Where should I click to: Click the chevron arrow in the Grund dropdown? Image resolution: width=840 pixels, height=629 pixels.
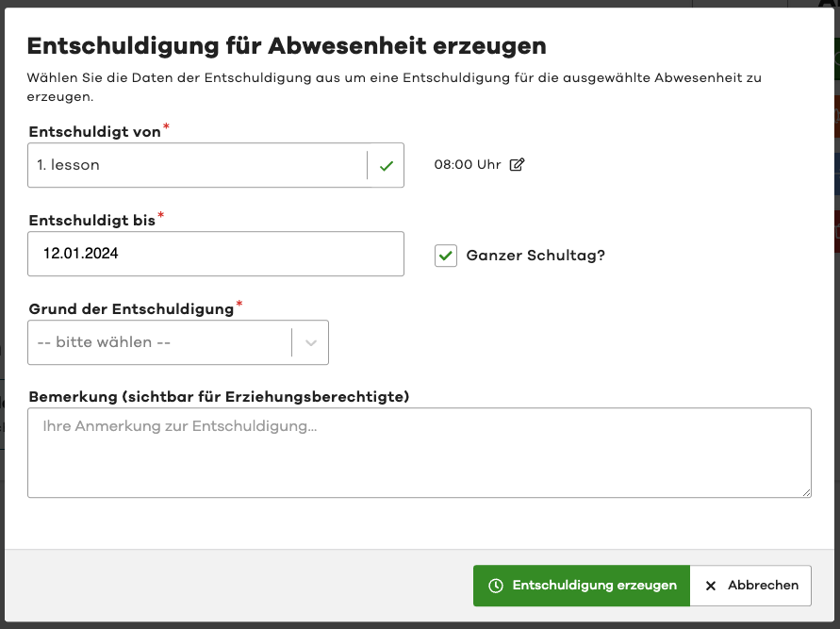(310, 342)
